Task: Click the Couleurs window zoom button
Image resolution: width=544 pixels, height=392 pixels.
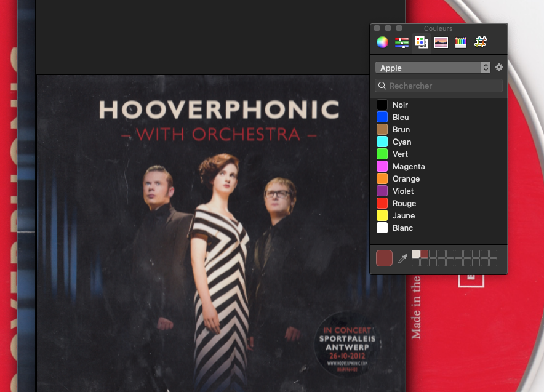Action: click(399, 28)
